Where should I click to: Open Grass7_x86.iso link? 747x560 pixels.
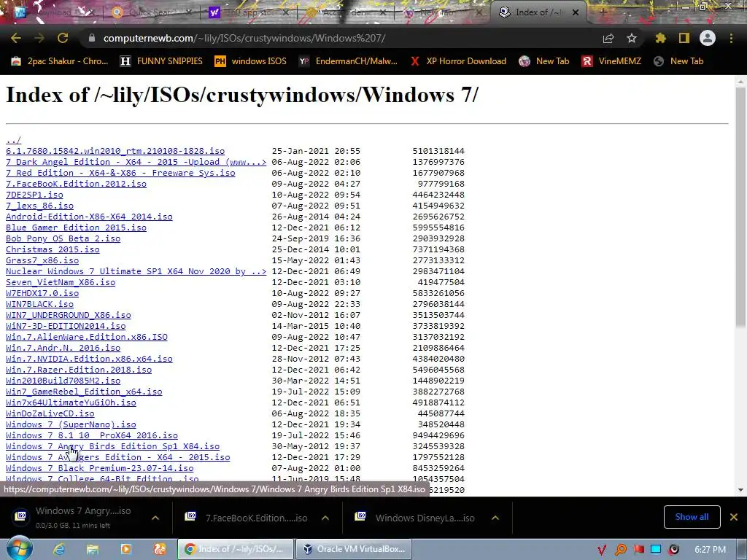42,260
